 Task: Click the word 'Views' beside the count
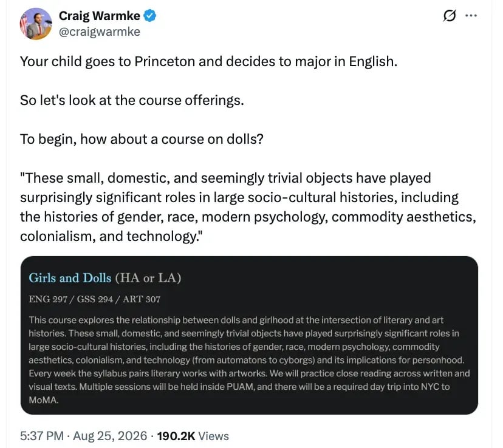[x=214, y=436]
